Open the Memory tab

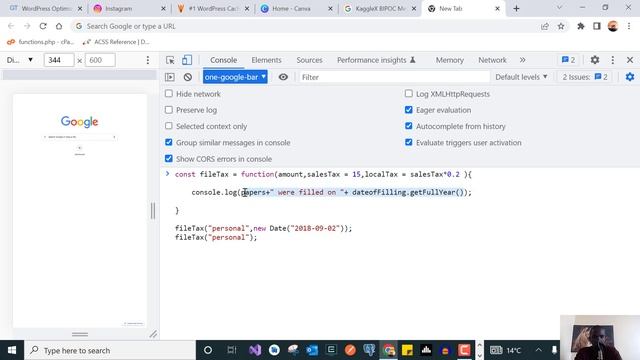(449, 60)
